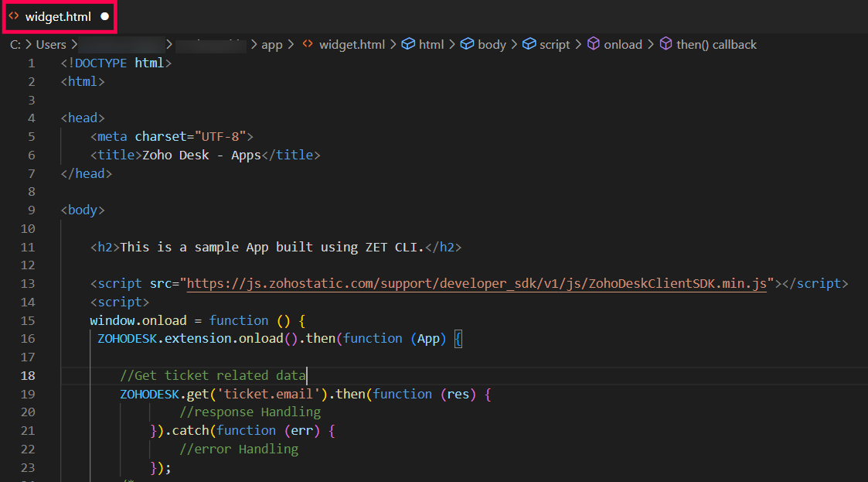
Task: Click the script element symbol icon in breadcrumbs
Action: tap(529, 45)
